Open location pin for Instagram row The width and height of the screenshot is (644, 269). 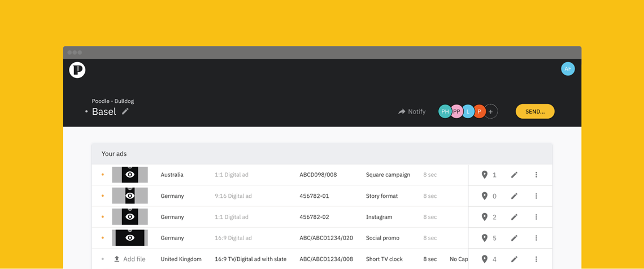click(x=485, y=217)
